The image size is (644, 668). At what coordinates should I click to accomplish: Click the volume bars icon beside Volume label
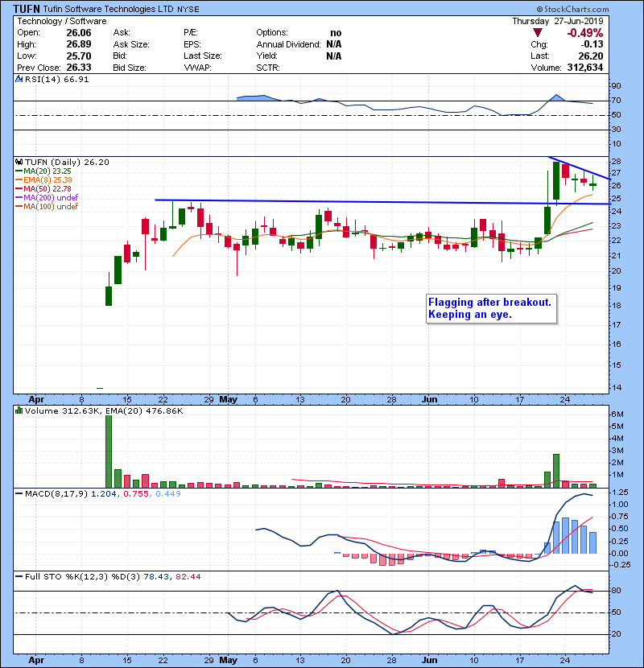[19, 410]
